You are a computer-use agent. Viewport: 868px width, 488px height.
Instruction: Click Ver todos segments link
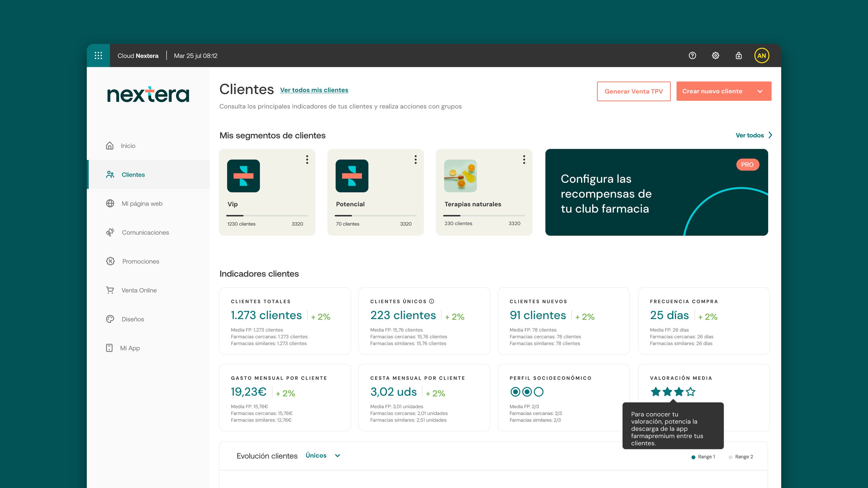[x=749, y=135]
